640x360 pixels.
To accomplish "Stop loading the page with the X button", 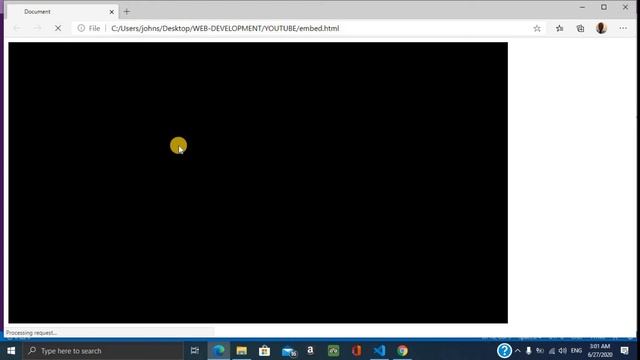I will click(58, 28).
